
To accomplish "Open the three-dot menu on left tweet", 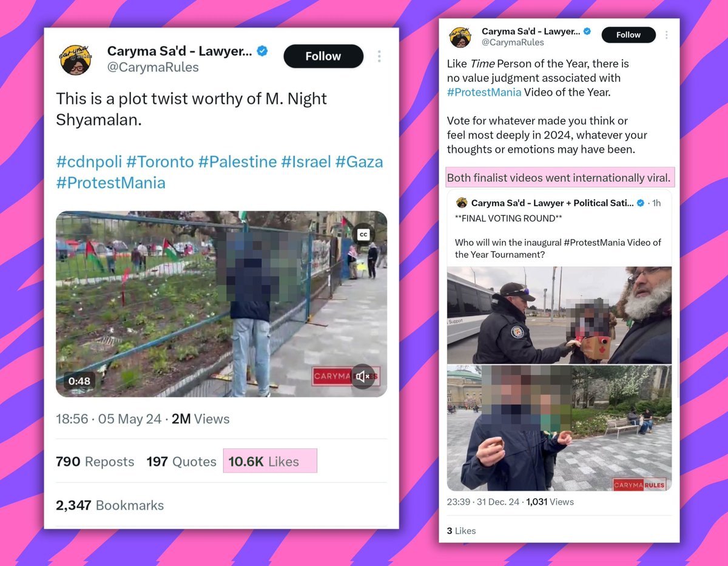I will (x=379, y=56).
